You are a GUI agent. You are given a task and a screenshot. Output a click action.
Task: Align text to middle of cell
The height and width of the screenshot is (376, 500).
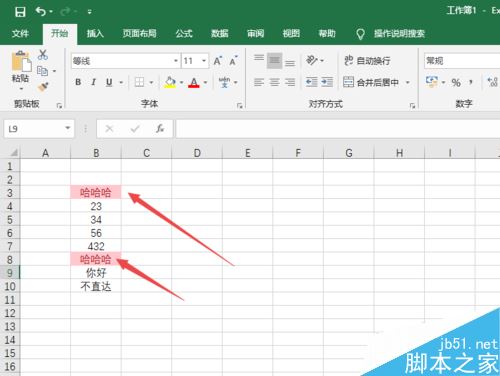pos(274,61)
